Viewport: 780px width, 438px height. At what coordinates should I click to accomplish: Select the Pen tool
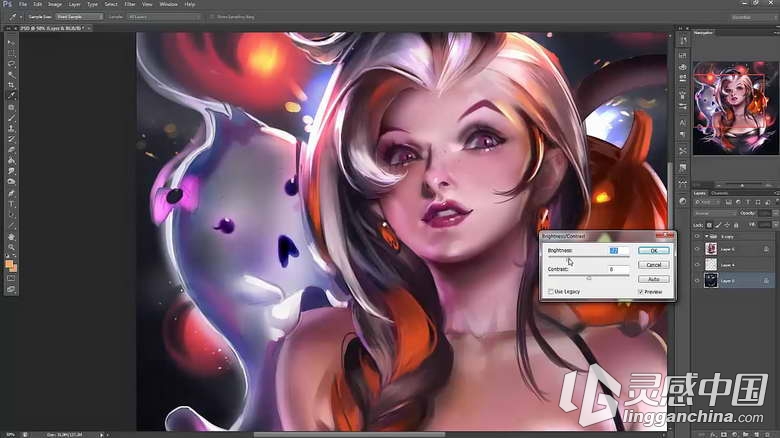[11, 194]
